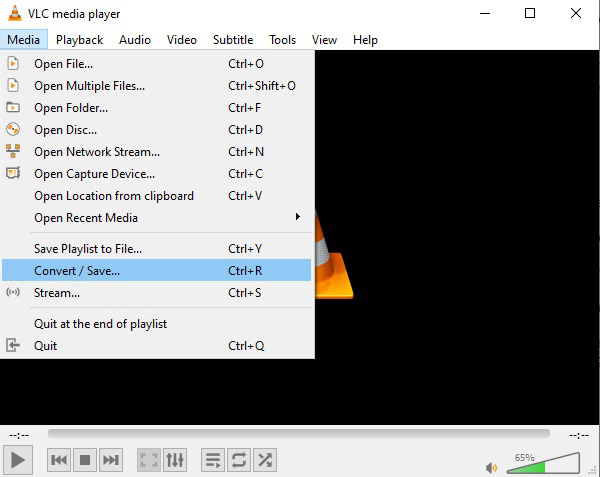
Task: Click the playback seek bar
Action: [299, 433]
